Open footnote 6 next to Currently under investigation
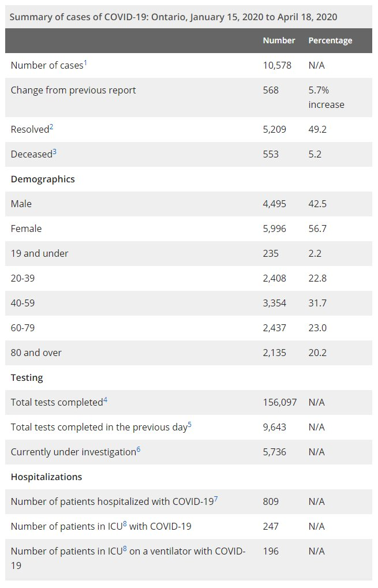 (x=139, y=450)
